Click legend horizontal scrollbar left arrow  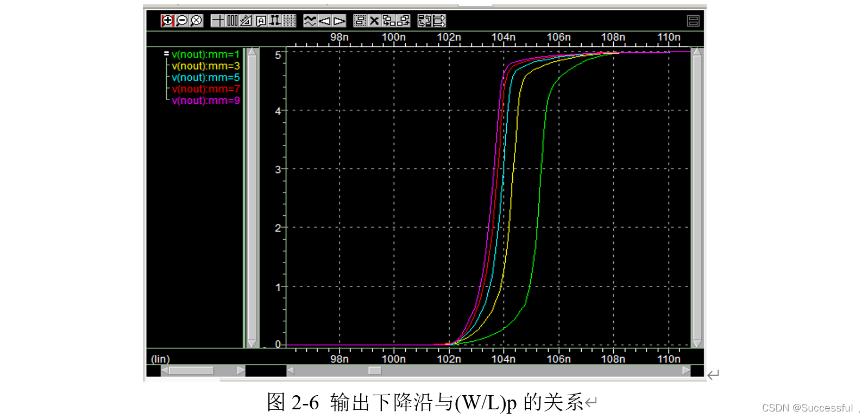pos(165,370)
